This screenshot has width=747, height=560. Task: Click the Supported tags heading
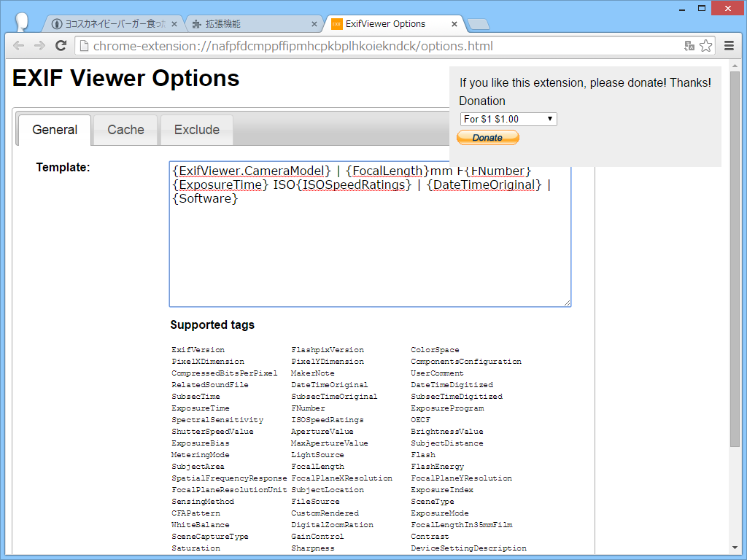pyautogui.click(x=212, y=324)
